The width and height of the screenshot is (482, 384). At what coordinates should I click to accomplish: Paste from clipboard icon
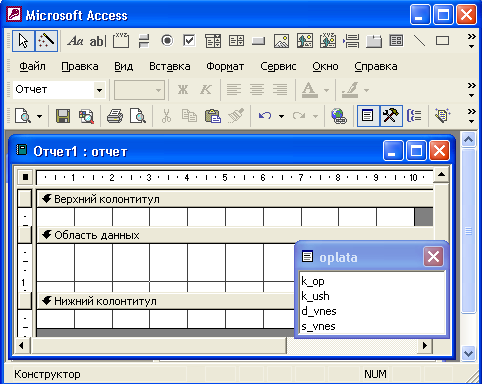click(213, 116)
